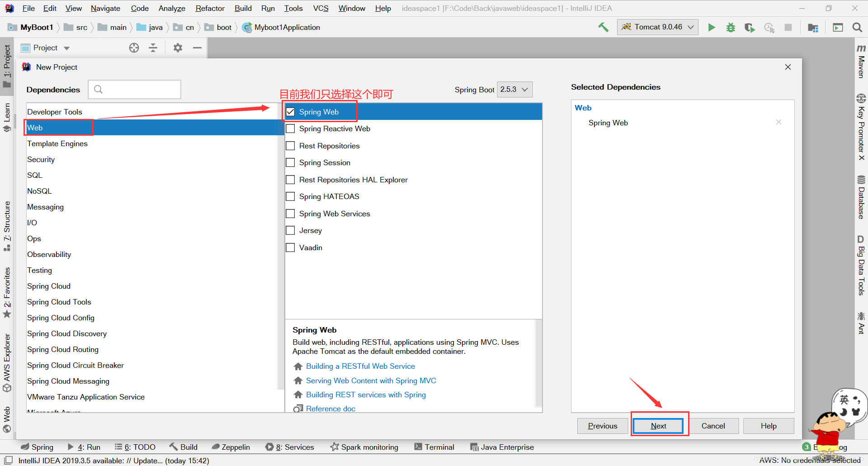
Task: Open the Project view selector dropdown
Action: point(45,48)
